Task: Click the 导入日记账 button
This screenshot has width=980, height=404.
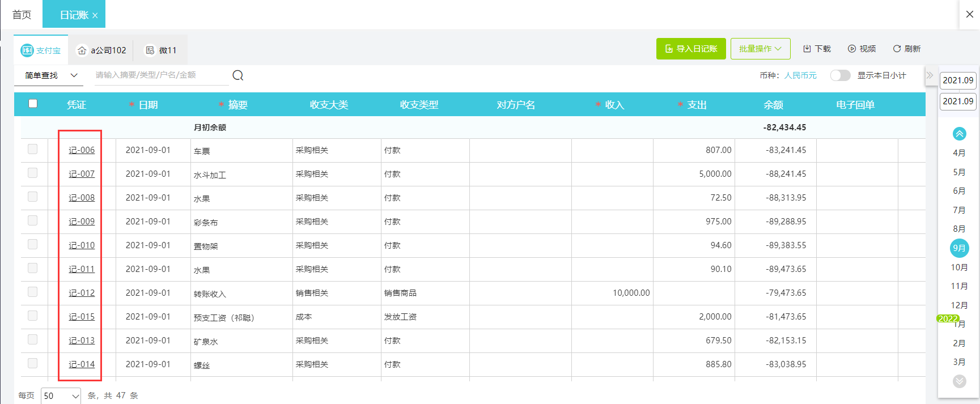Action: (x=691, y=49)
